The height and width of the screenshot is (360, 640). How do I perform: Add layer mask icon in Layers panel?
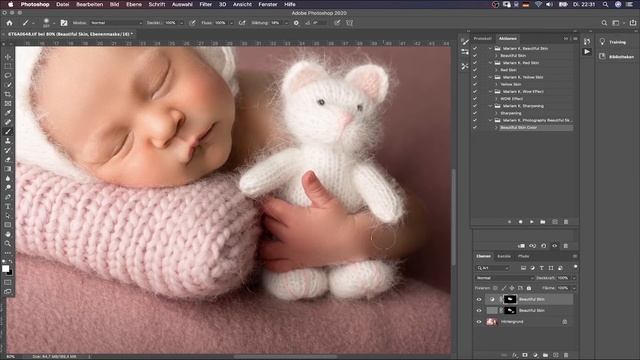click(525, 355)
